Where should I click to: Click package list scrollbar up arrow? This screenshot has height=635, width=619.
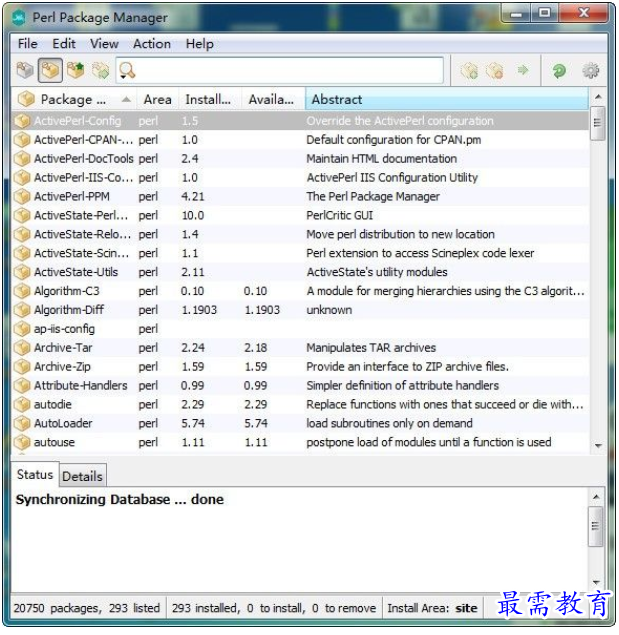click(598, 97)
